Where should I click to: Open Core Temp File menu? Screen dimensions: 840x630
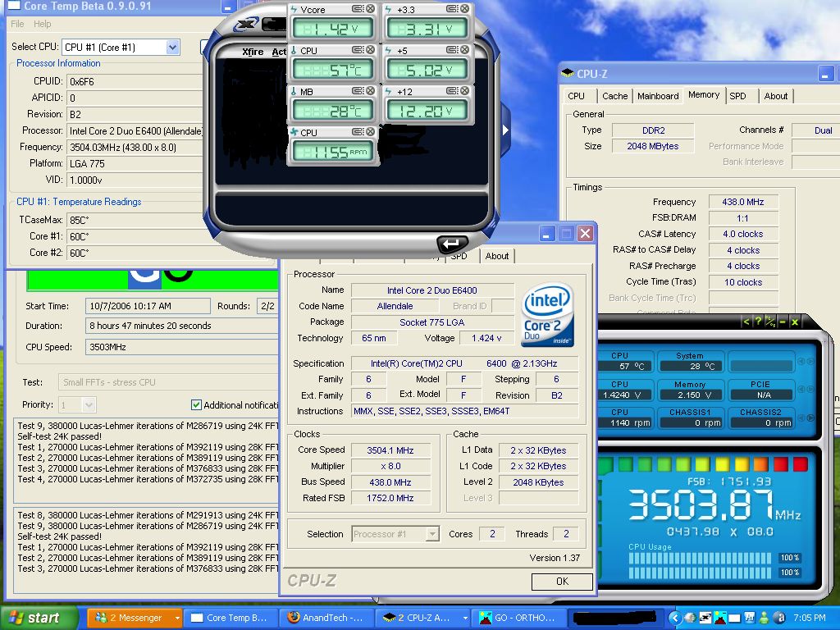[17, 24]
